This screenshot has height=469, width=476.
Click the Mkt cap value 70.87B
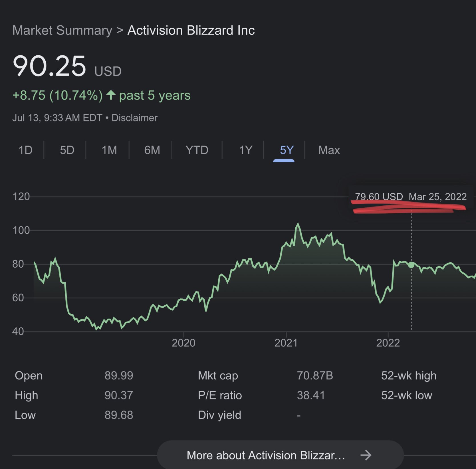click(315, 375)
